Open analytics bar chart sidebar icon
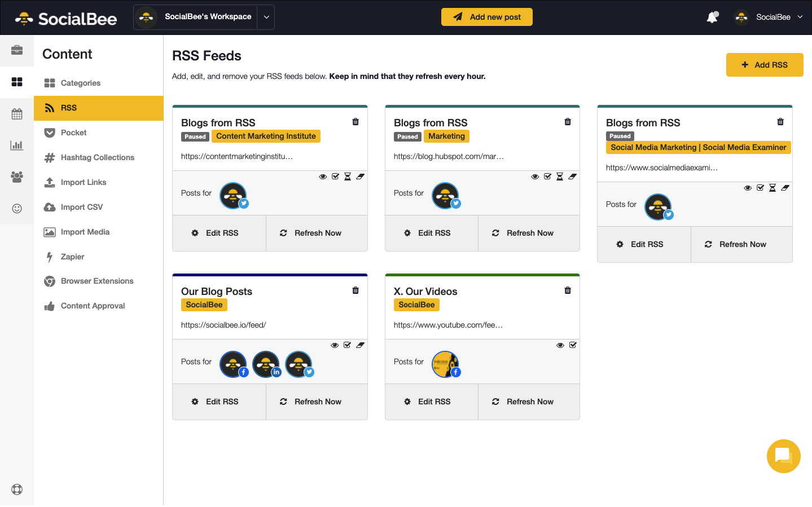Viewport: 812px width, 507px height. [x=17, y=146]
